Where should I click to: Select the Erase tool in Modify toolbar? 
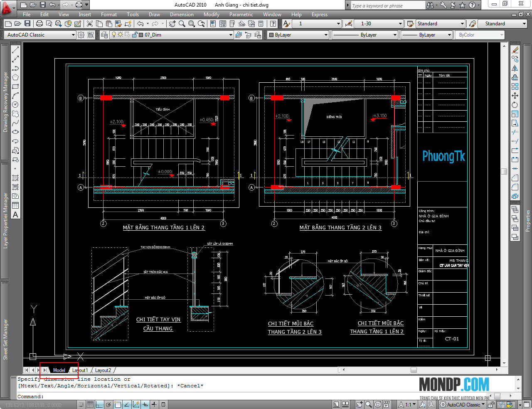(x=515, y=50)
